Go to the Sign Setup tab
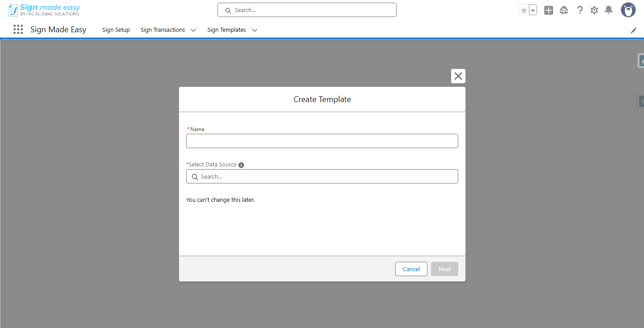This screenshot has height=328, width=644. [x=116, y=30]
